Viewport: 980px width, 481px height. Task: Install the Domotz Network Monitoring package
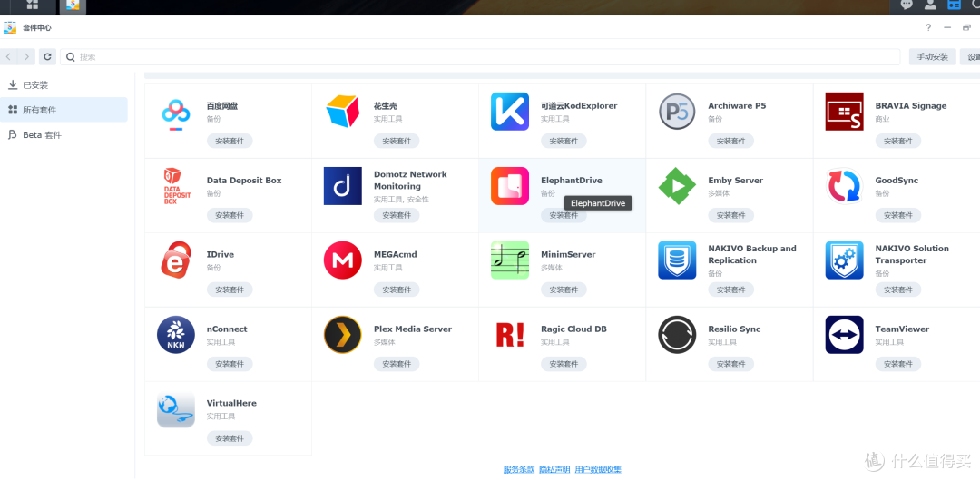[x=397, y=215]
